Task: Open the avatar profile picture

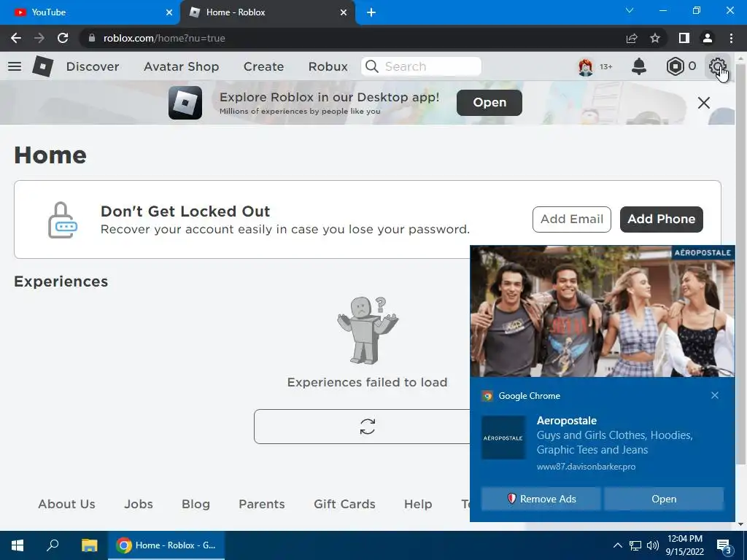Action: click(x=586, y=66)
